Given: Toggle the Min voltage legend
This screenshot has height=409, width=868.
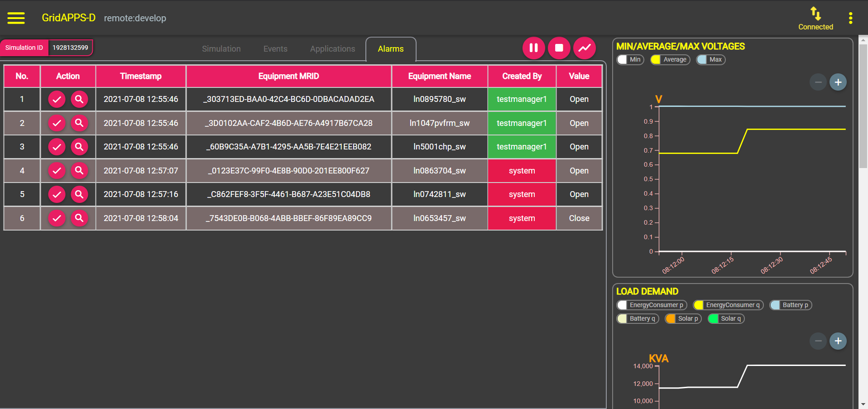Looking at the screenshot, I should pyautogui.click(x=630, y=60).
